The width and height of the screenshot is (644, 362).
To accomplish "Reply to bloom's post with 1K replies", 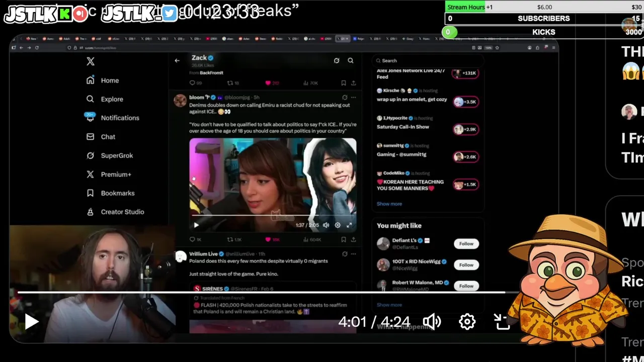I will pos(195,240).
